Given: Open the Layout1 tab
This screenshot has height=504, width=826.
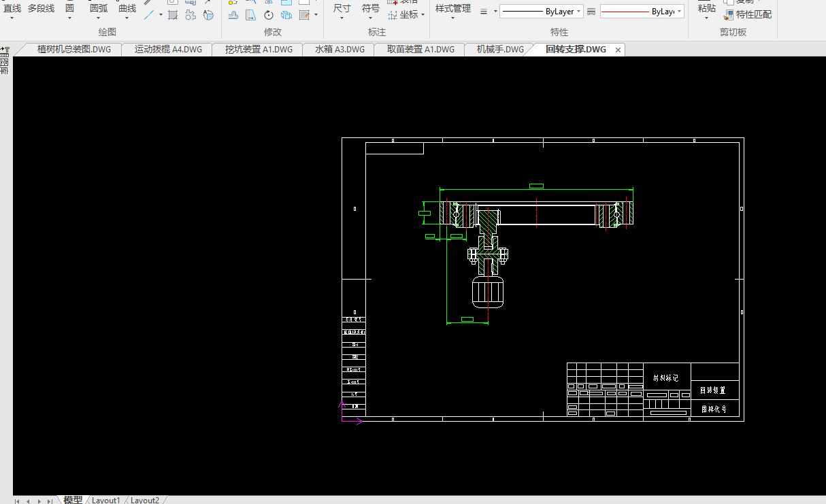Looking at the screenshot, I should tap(106, 500).
